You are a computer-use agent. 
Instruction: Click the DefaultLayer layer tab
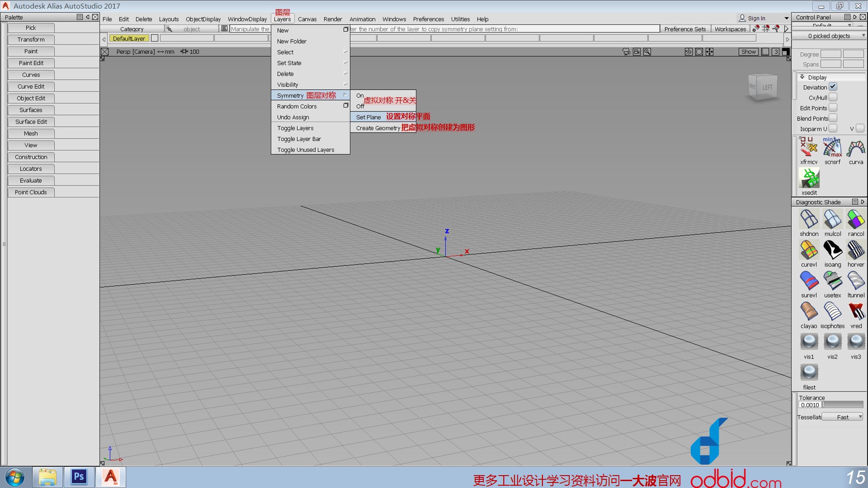129,39
